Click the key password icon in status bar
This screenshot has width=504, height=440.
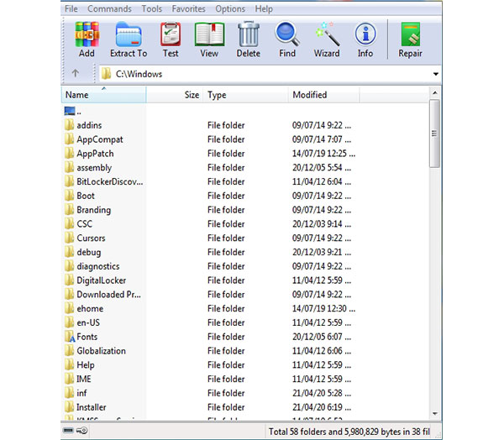82,431
